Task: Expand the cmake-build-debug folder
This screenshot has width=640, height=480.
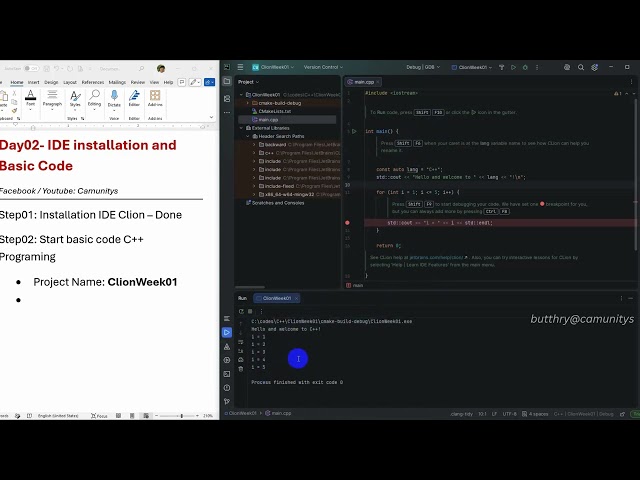Action: pyautogui.click(x=247, y=103)
